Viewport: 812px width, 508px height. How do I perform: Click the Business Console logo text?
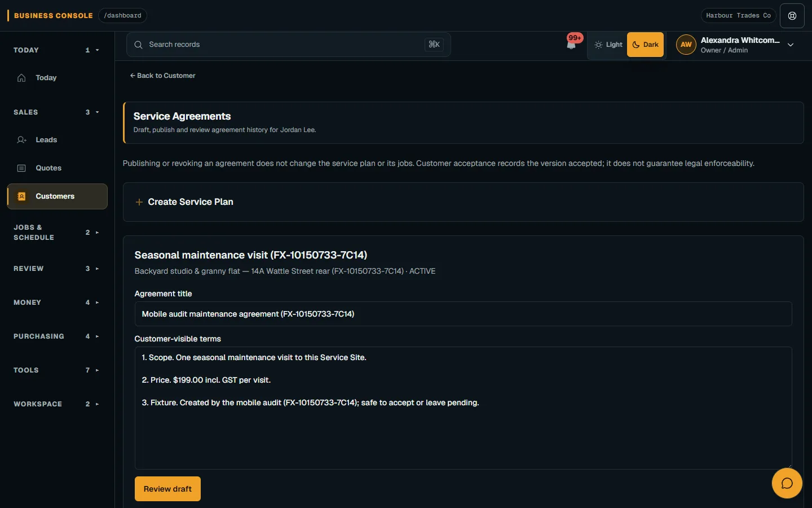[x=54, y=16]
